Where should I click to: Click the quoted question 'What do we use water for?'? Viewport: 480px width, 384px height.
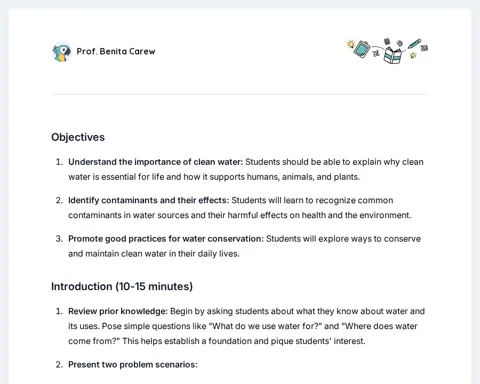tap(266, 326)
